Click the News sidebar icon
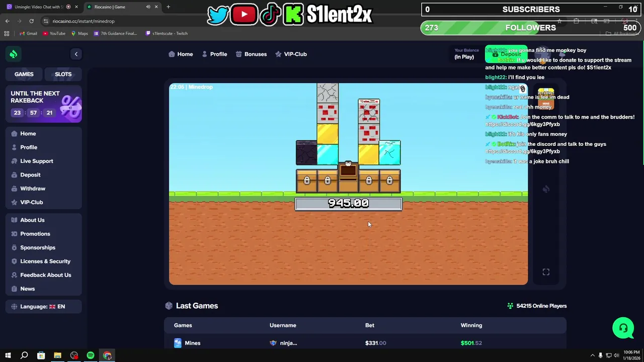Screen dimensions: 644x362 [x=14, y=289]
